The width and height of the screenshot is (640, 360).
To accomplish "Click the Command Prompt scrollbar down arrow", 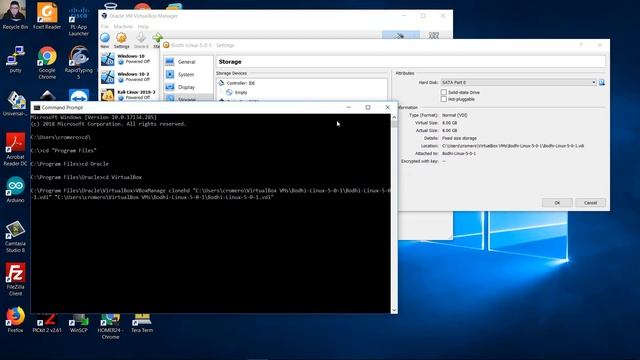I will point(394,310).
